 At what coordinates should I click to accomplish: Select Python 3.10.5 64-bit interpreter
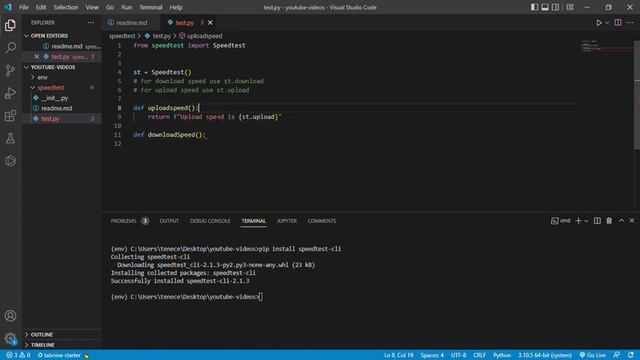(545, 356)
